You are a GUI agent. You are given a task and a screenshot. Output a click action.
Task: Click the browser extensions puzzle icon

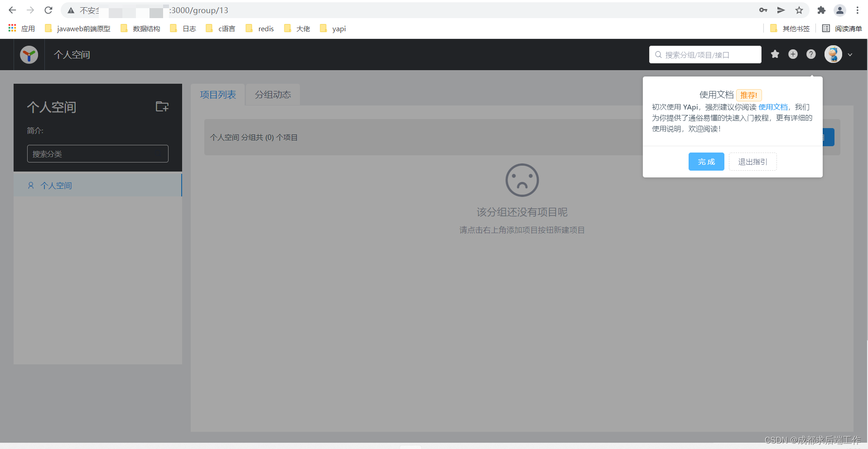pos(821,10)
